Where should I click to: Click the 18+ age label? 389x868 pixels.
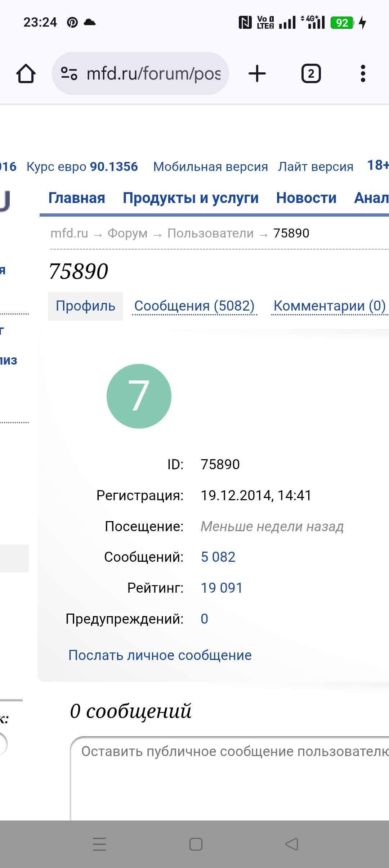pos(378,165)
